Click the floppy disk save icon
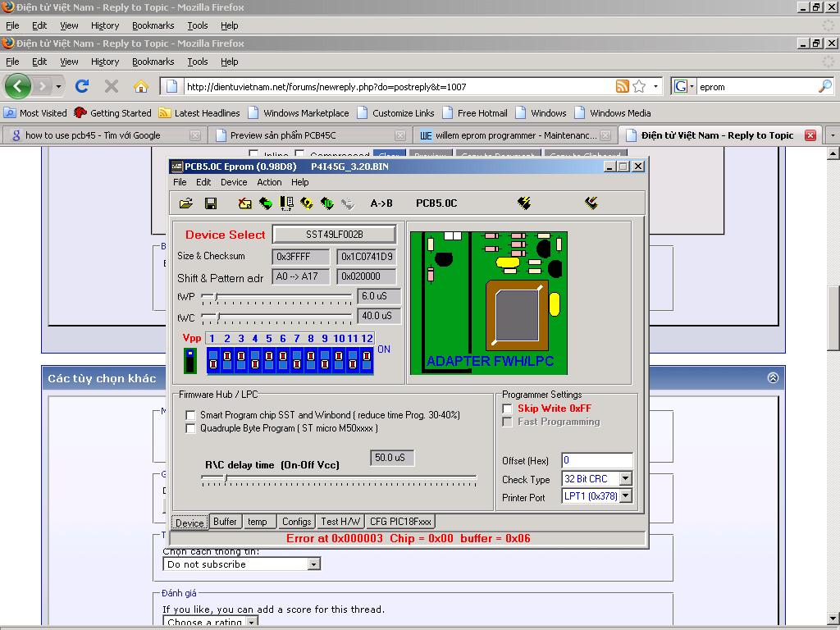 (211, 203)
